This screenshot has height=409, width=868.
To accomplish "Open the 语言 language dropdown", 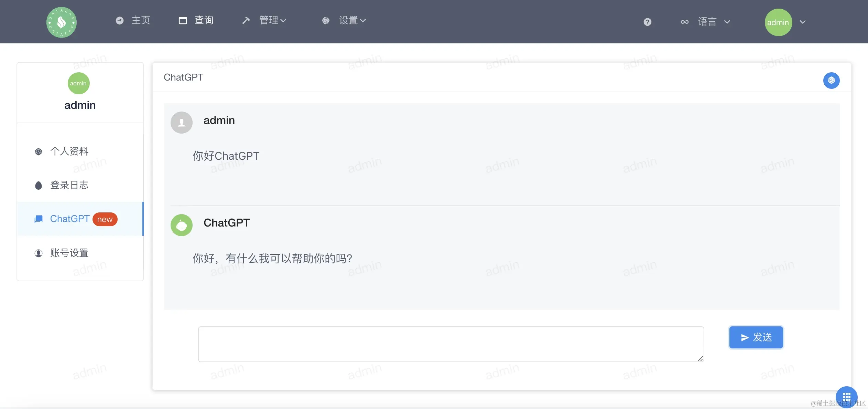I will coord(705,22).
